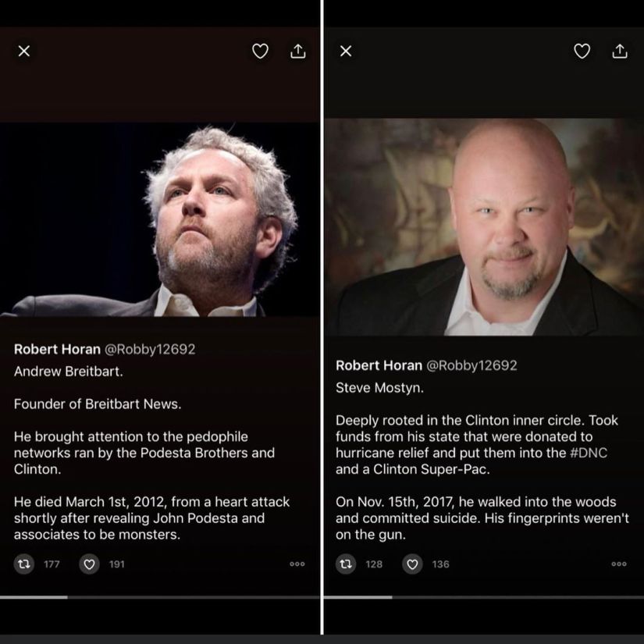Like the Steve Mostyn tweet
Screen dimensions: 644x644
point(412,564)
